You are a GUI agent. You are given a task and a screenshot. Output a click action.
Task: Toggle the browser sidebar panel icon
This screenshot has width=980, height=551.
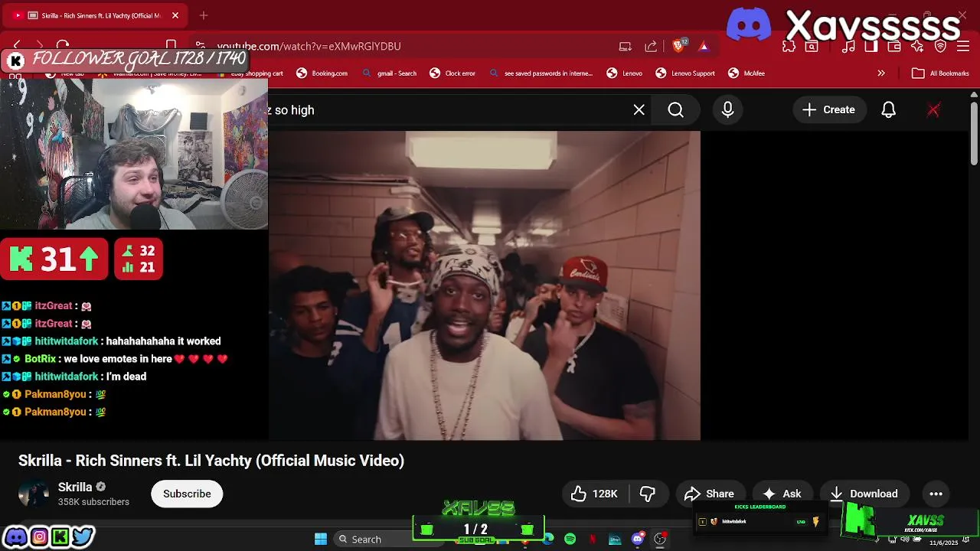point(871,46)
